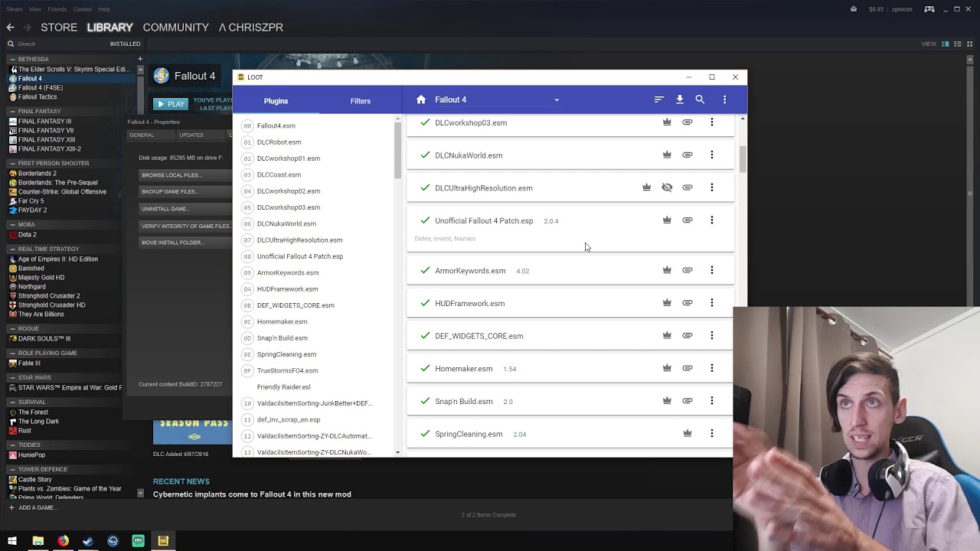Image resolution: width=980 pixels, height=551 pixels.
Task: Open the Friends menu in Steam
Action: point(57,9)
